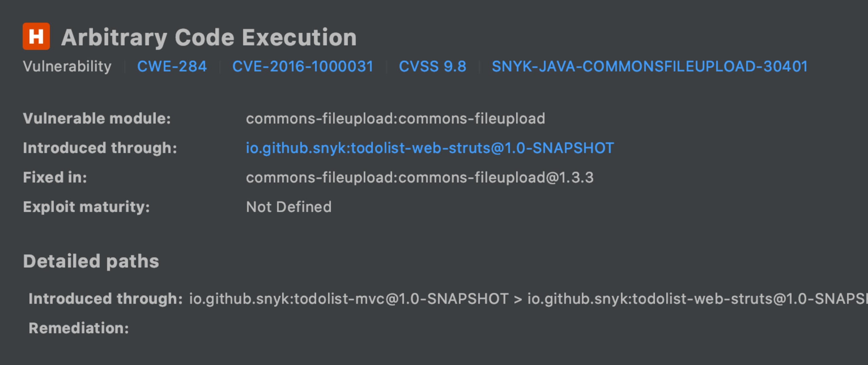Click the Remediation label
Image resolution: width=868 pixels, height=365 pixels.
[x=79, y=328]
